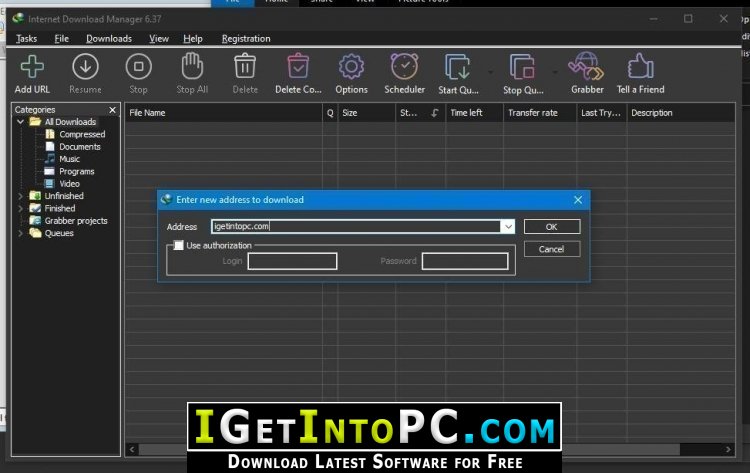
Task: Open the Stop Queue dropdown arrow
Action: (x=555, y=72)
